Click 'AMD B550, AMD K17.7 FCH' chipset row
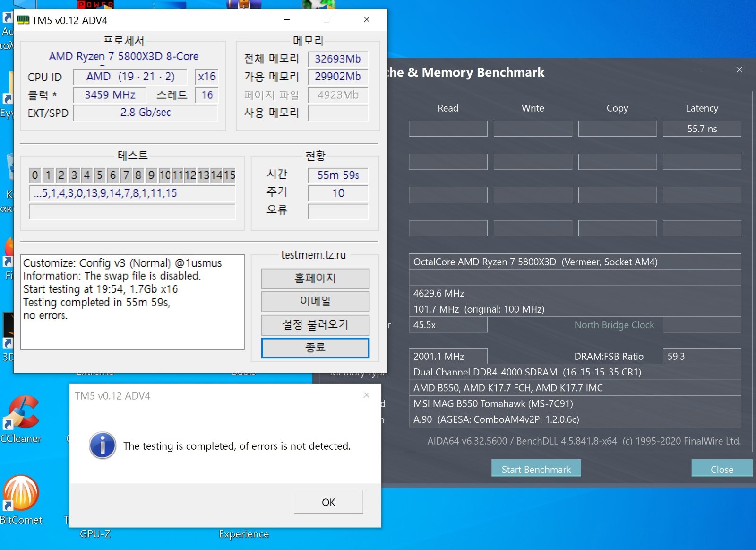 575,388
